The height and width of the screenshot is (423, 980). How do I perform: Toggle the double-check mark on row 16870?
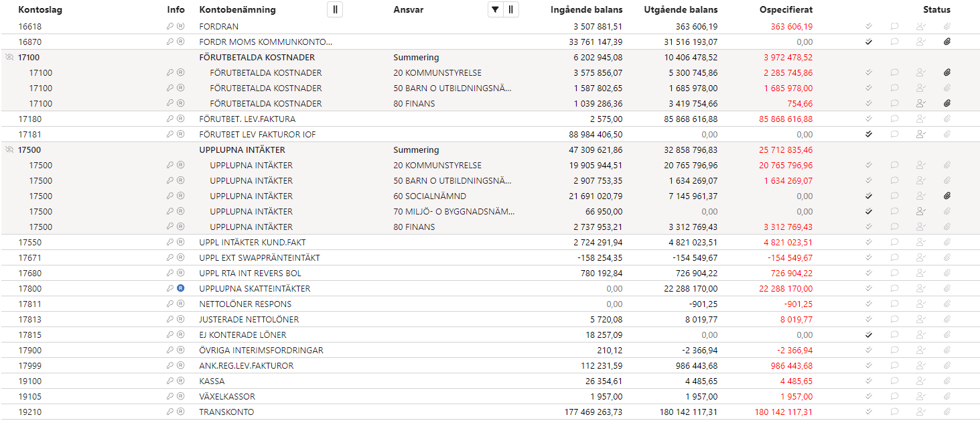click(x=869, y=42)
